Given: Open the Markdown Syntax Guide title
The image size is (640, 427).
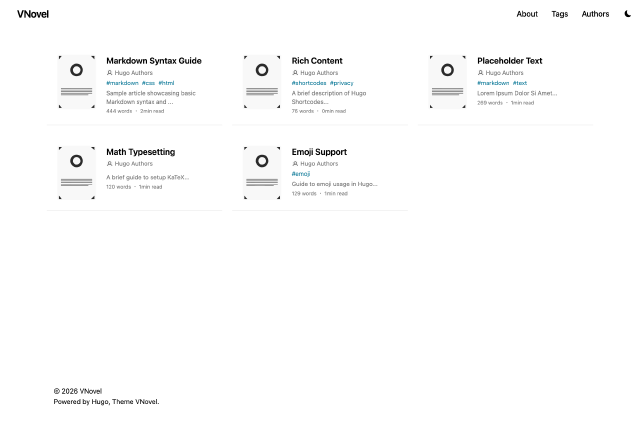Looking at the screenshot, I should (x=154, y=61).
